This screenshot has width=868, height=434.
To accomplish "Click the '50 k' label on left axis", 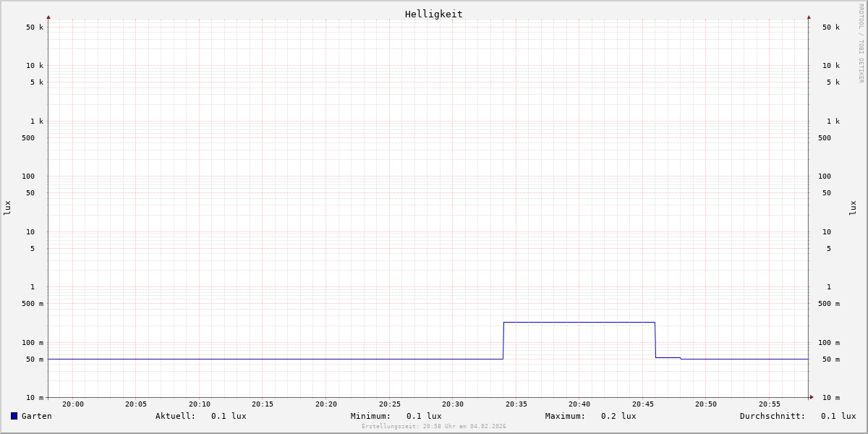I will pos(35,27).
